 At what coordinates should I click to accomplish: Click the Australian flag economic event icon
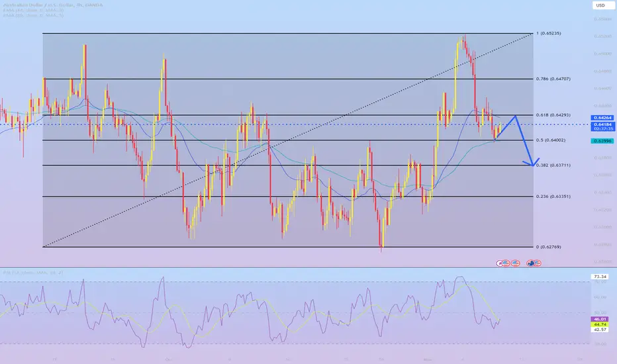click(x=531, y=263)
